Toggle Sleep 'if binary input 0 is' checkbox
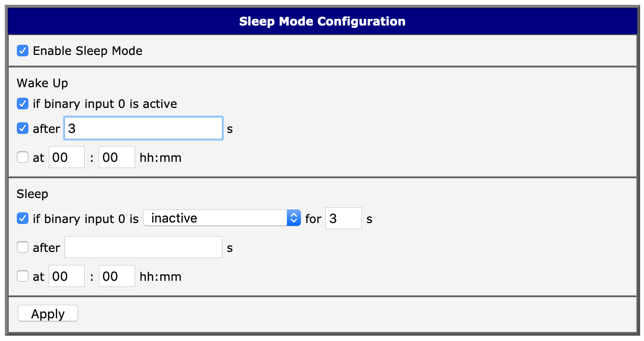Viewport: 644px width, 341px height. (x=23, y=219)
